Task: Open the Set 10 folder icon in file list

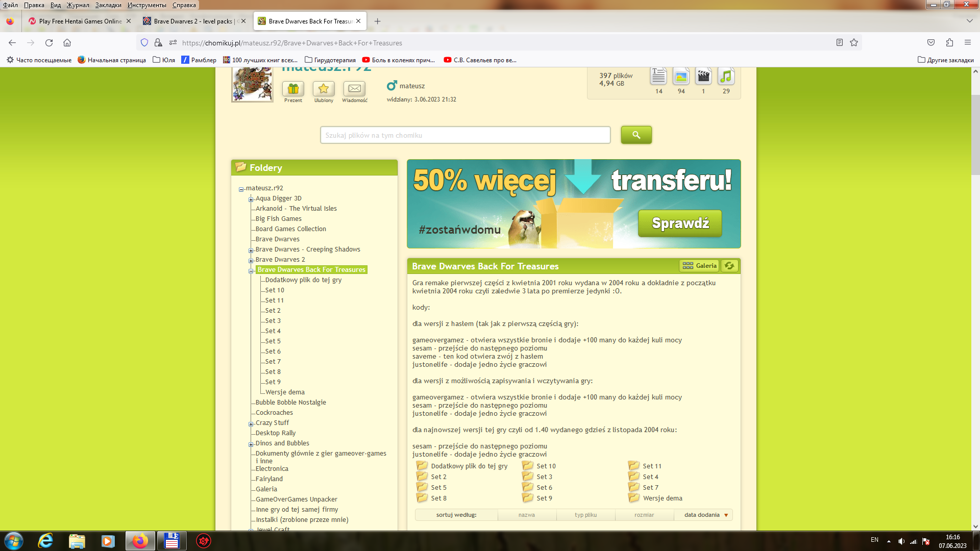Action: pyautogui.click(x=528, y=466)
